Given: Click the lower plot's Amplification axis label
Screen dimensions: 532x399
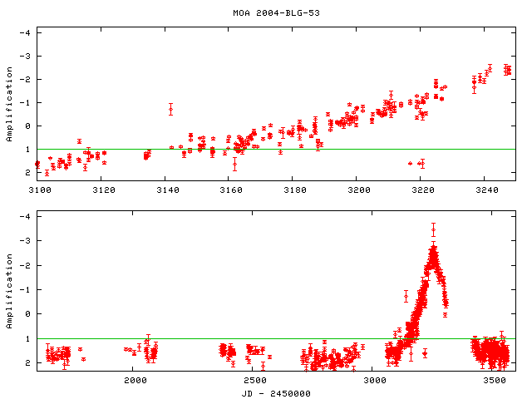Looking at the screenshot, I should pos(9,291).
